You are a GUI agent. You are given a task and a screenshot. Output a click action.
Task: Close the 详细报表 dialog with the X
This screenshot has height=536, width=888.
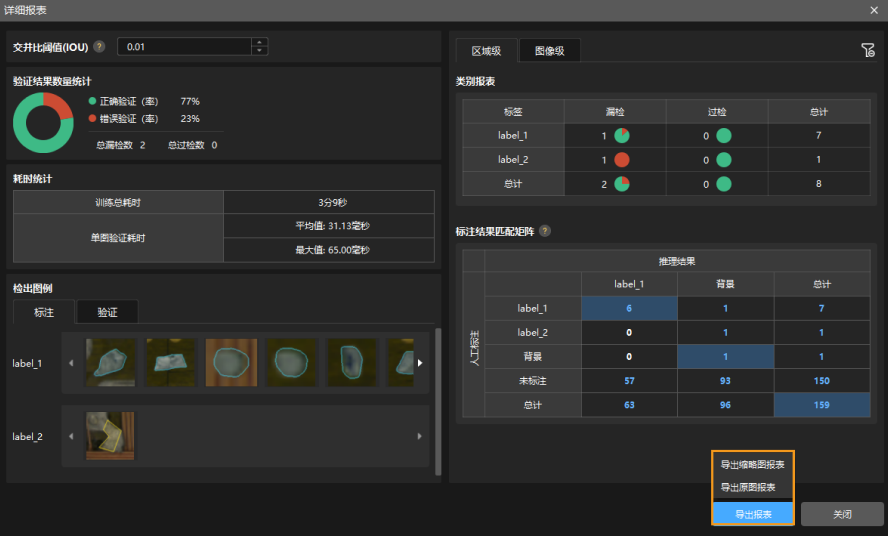point(874,10)
